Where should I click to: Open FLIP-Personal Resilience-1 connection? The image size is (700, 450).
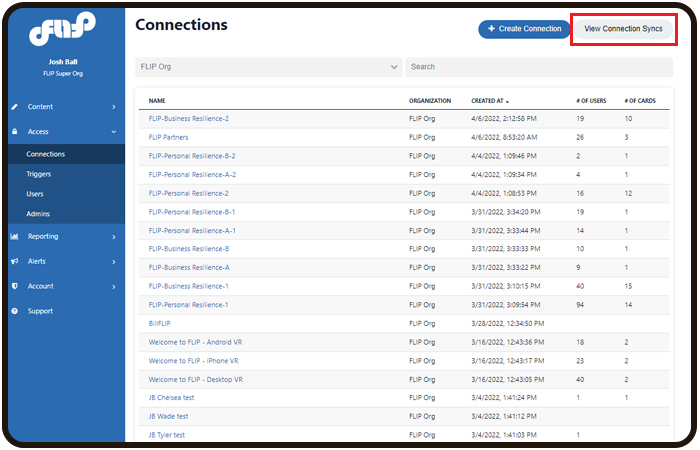point(188,305)
